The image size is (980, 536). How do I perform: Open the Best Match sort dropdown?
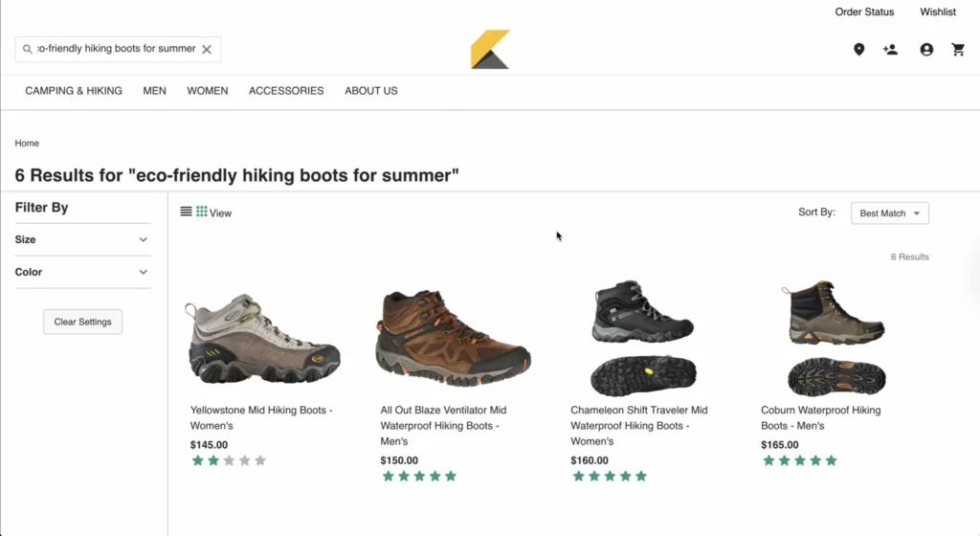point(889,212)
